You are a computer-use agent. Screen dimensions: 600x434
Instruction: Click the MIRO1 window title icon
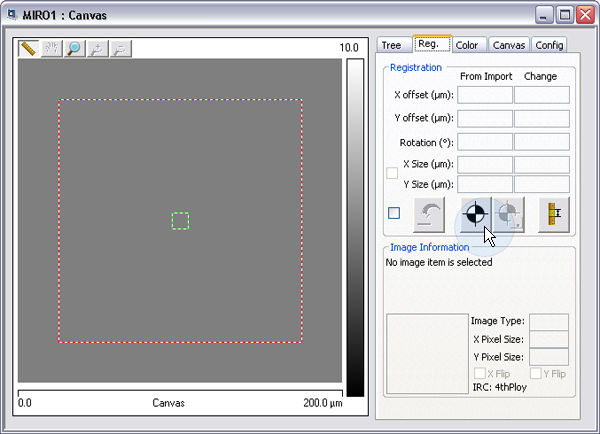(x=12, y=15)
